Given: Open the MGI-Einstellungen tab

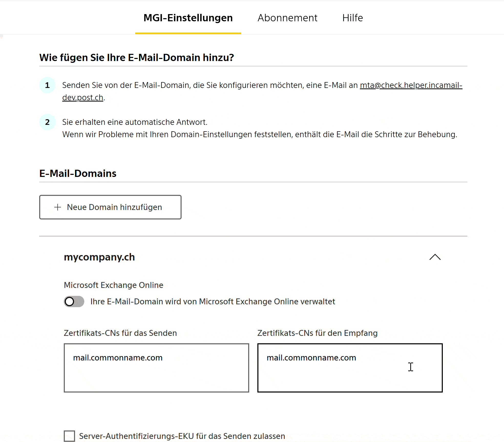Looking at the screenshot, I should coord(188,18).
